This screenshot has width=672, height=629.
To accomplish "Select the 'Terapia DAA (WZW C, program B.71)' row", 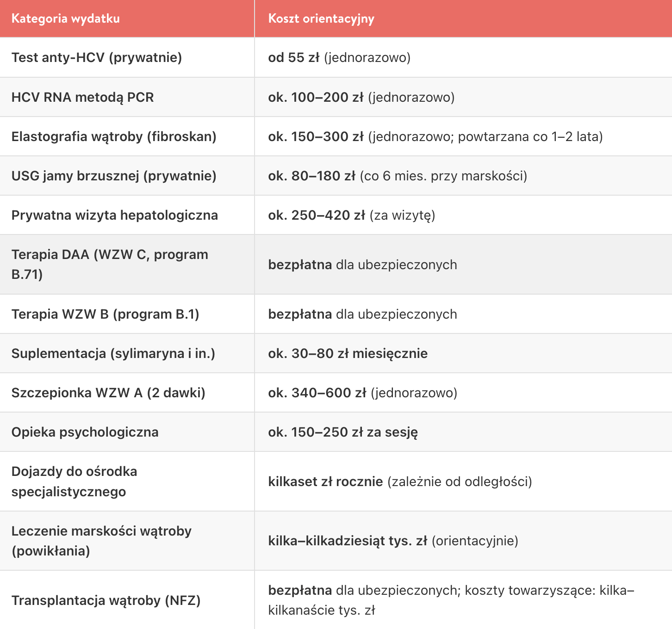I will click(336, 265).
